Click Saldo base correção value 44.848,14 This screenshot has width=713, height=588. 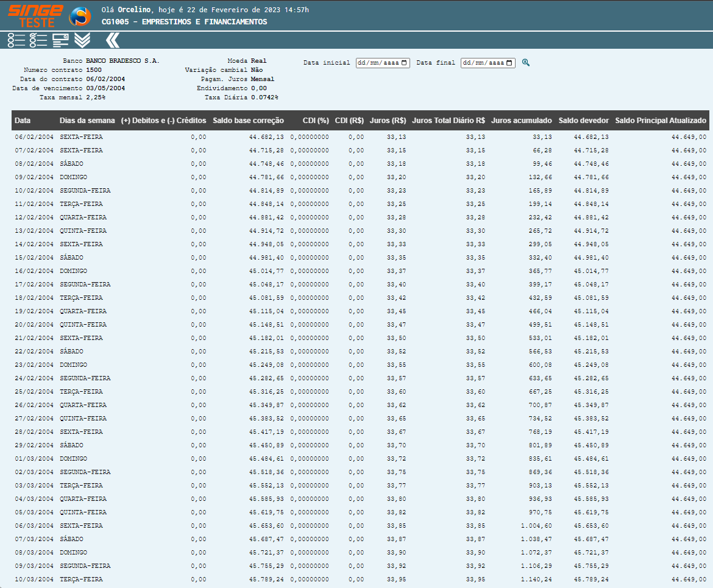pyautogui.click(x=266, y=204)
